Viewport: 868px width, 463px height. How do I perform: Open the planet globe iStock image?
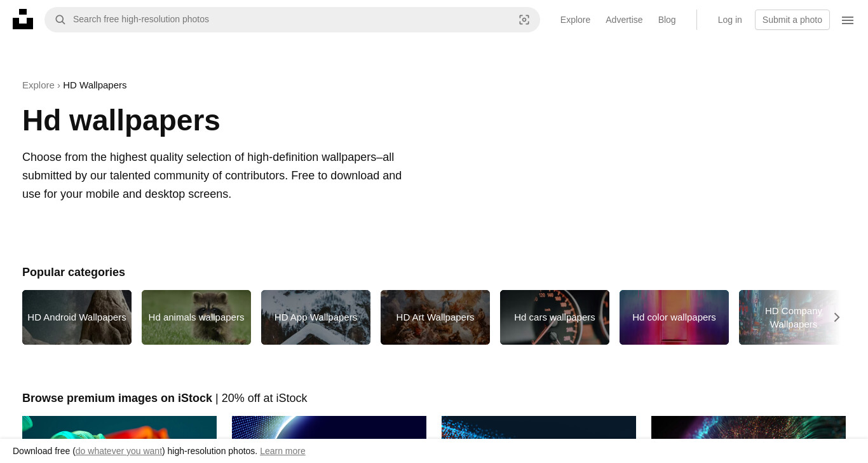pos(329,427)
